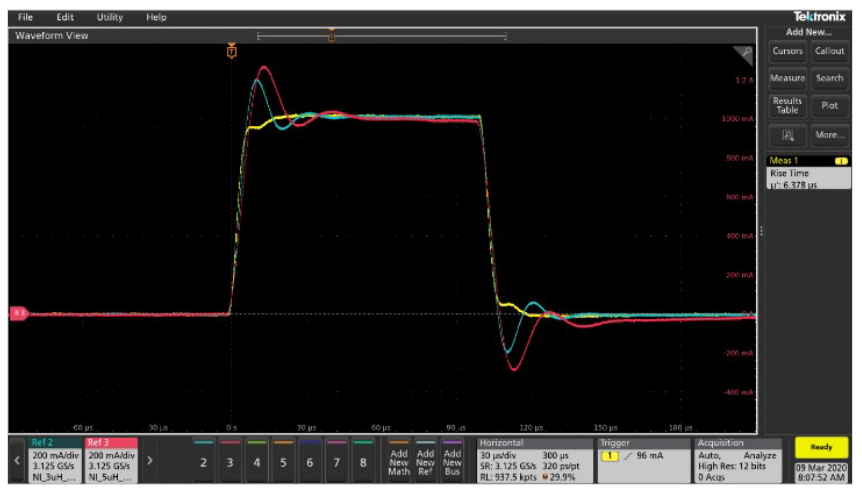Viewport: 862px width, 493px height.
Task: Click the yellow Ready status button
Action: pyautogui.click(x=821, y=447)
